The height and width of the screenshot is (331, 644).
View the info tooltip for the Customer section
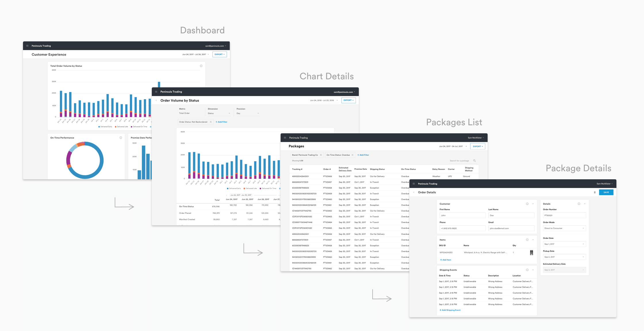click(x=528, y=204)
